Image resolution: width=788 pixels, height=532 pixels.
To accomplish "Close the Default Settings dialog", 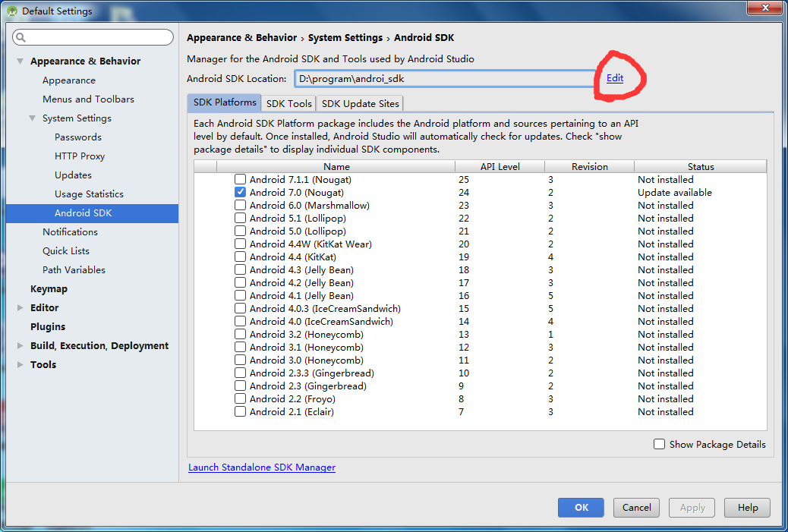I will click(x=765, y=8).
